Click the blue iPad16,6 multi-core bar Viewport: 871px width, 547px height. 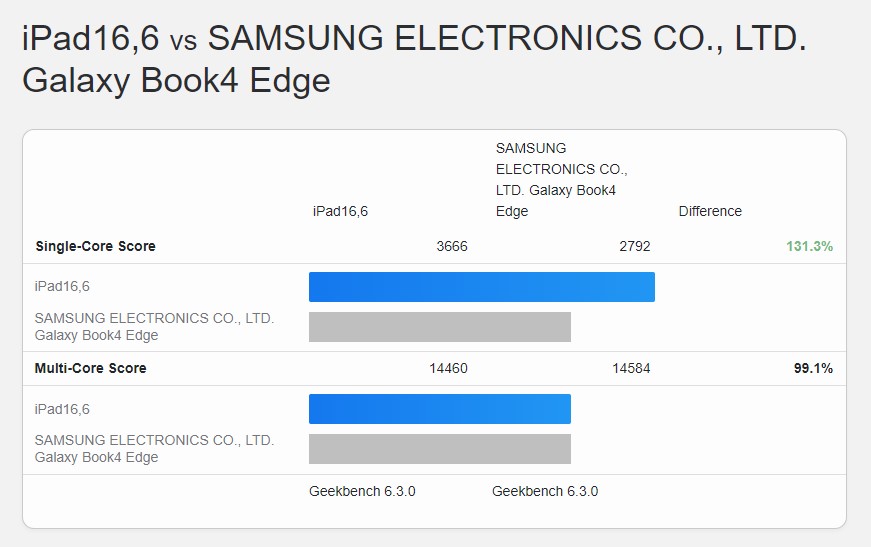point(439,409)
